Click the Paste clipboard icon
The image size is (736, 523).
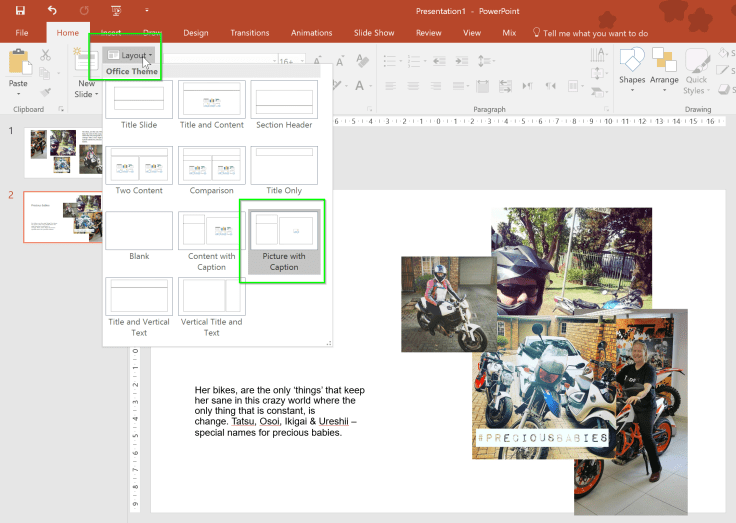point(18,64)
